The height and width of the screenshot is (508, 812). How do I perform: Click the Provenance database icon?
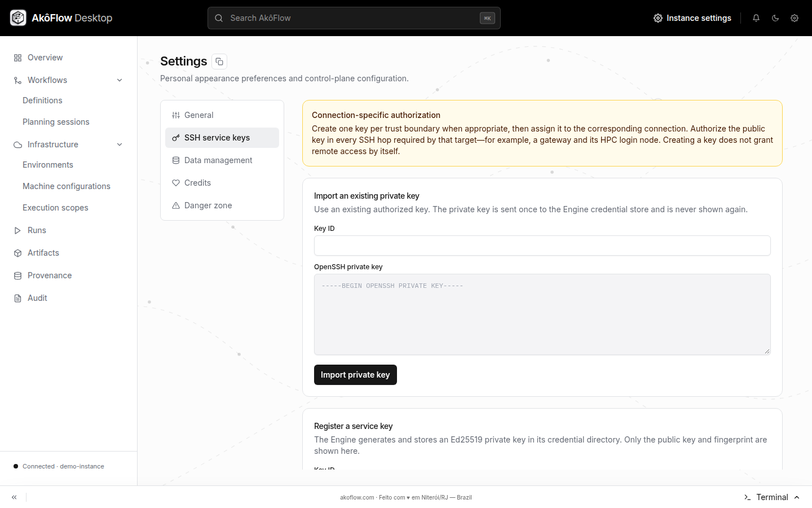tap(18, 275)
